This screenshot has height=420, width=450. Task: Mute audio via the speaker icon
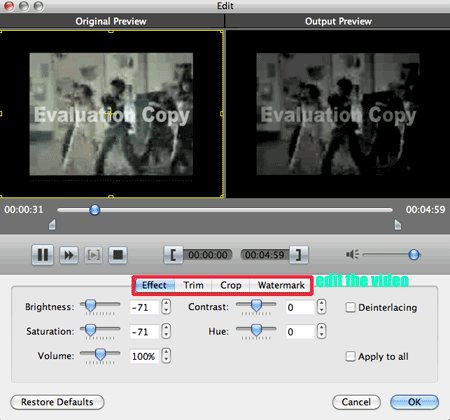[x=352, y=255]
